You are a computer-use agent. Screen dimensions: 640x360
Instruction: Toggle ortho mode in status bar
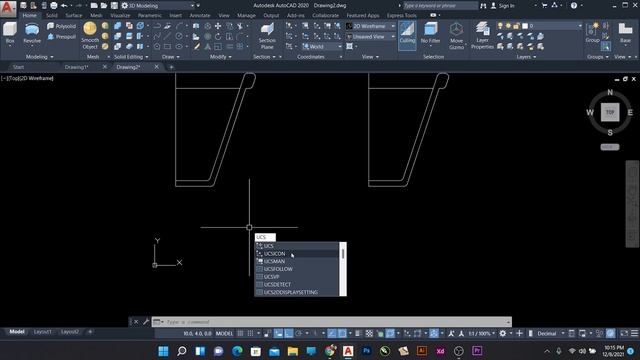pos(289,333)
